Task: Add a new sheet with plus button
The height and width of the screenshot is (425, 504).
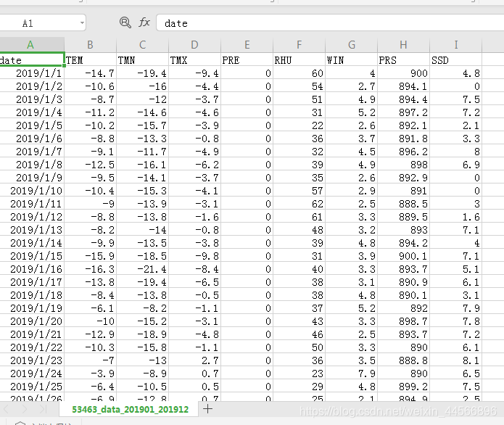Action: pos(207,409)
